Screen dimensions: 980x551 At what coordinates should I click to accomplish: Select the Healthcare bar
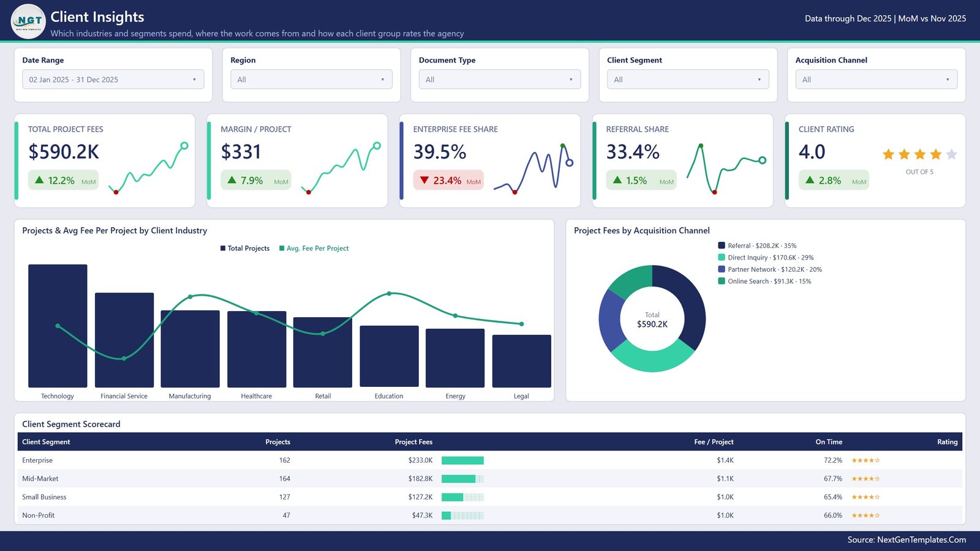click(x=257, y=349)
